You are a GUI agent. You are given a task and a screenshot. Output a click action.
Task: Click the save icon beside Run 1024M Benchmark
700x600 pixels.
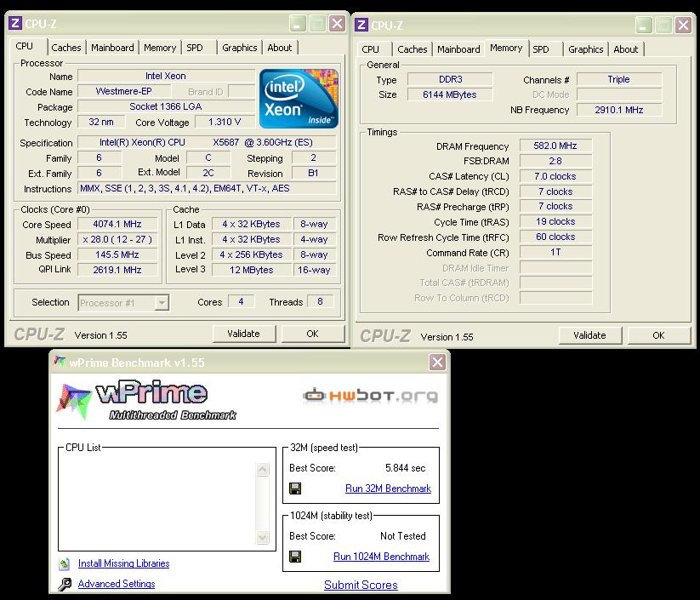click(x=295, y=557)
